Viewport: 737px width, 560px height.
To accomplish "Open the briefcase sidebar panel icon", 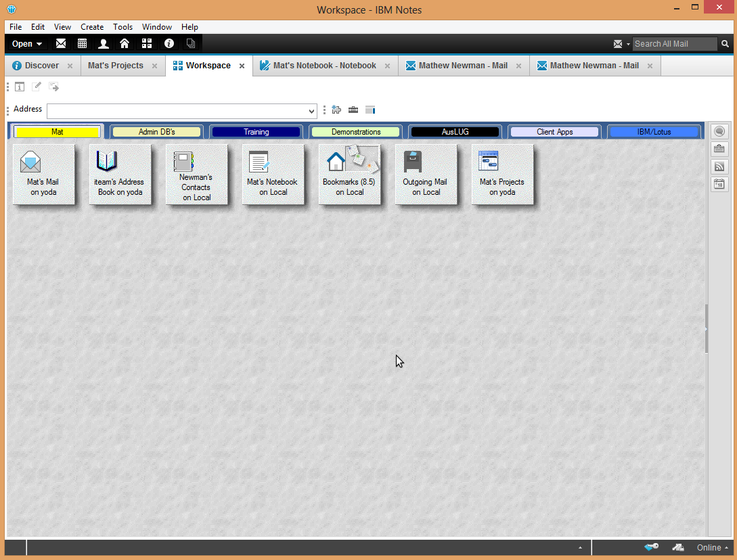I will (719, 149).
